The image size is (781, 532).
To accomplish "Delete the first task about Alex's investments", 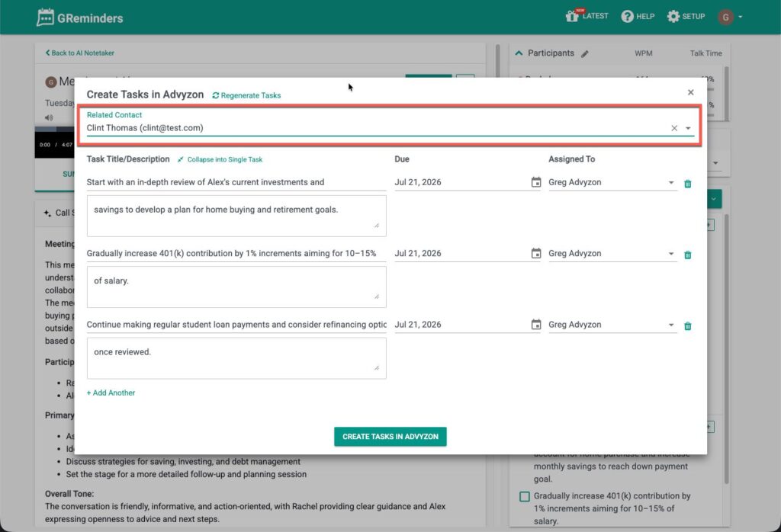I will pos(687,184).
